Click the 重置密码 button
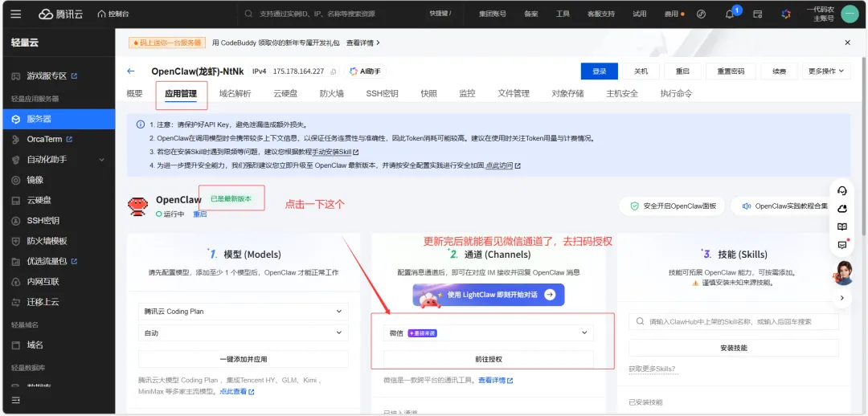 (731, 71)
